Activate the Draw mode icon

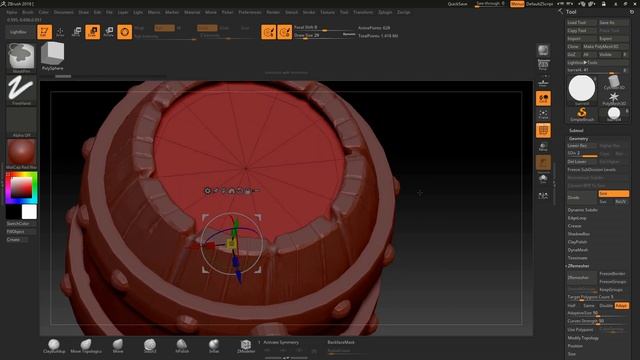pyautogui.click(x=60, y=32)
